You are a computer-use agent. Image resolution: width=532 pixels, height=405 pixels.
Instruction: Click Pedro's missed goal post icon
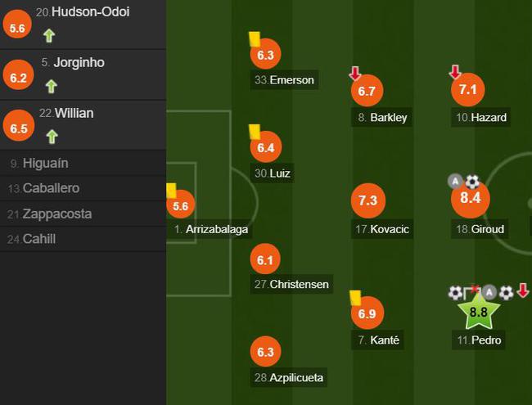pos(472,292)
